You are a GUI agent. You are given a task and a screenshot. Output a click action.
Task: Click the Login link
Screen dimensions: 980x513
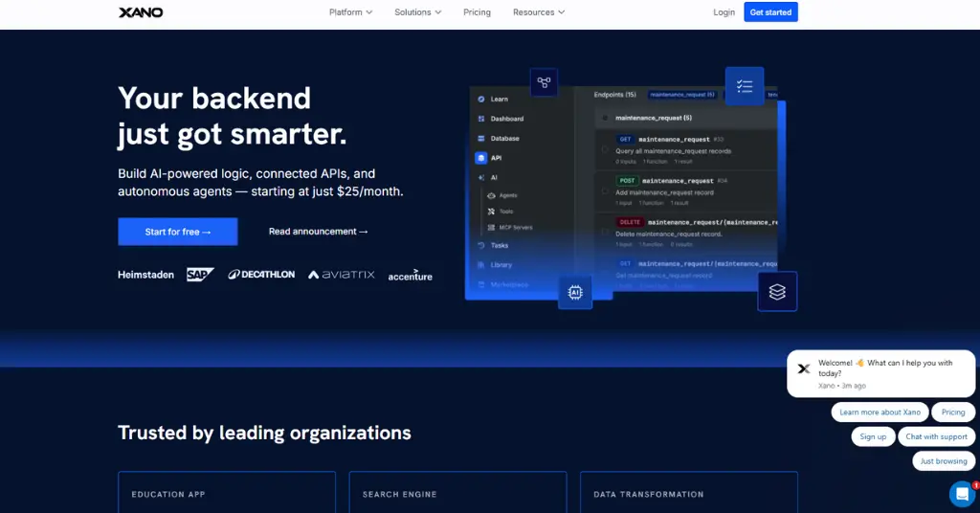click(724, 12)
